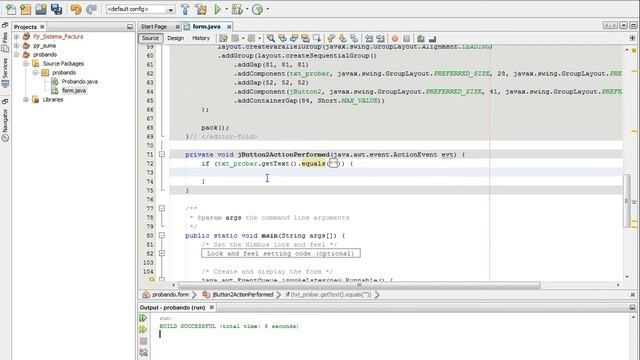Click the Find Next Occurrence icon
Screen dimensions: 640x360
(293, 38)
